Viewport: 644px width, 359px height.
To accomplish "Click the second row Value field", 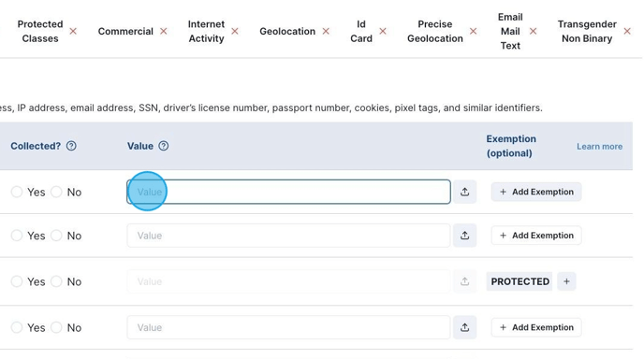I will (x=288, y=236).
